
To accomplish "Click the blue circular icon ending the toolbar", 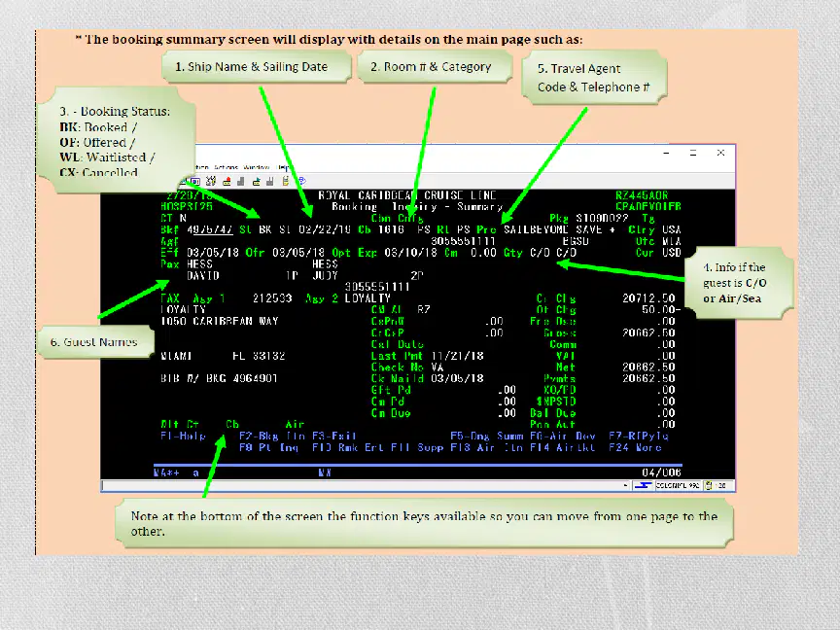I will (x=301, y=181).
